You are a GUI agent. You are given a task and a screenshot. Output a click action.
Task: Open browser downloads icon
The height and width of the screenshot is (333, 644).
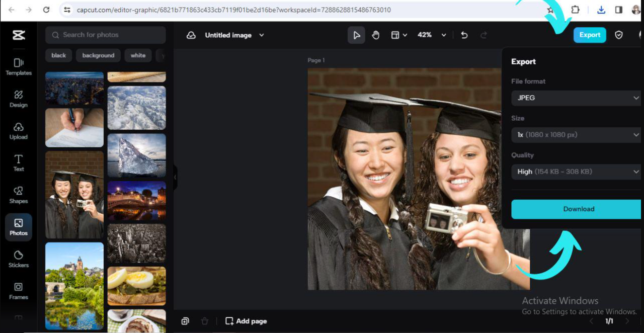tap(601, 10)
